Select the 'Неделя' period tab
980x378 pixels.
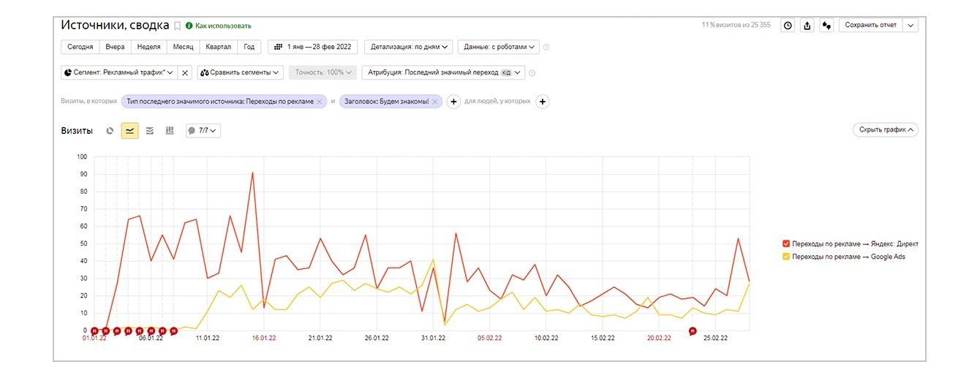[148, 47]
